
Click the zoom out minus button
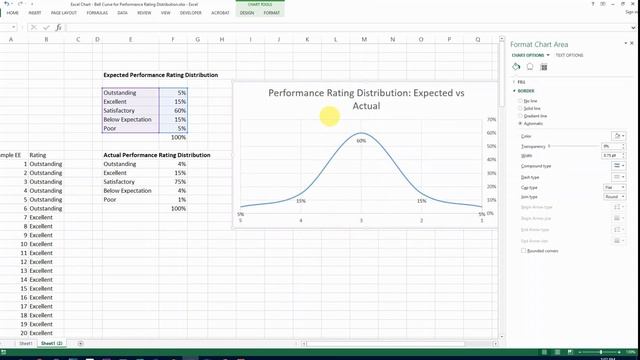click(580, 352)
